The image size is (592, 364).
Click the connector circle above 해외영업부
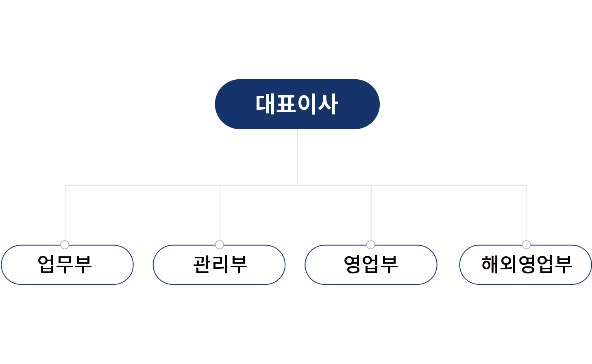526,245
